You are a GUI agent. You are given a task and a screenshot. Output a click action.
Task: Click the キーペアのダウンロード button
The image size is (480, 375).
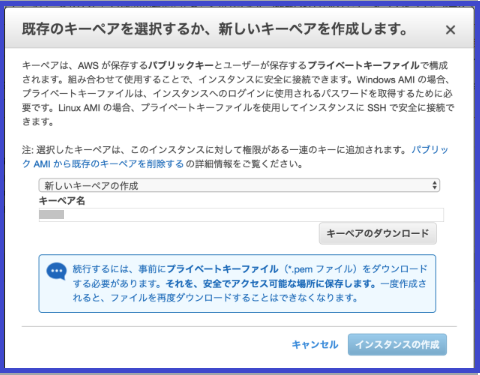tap(378, 233)
